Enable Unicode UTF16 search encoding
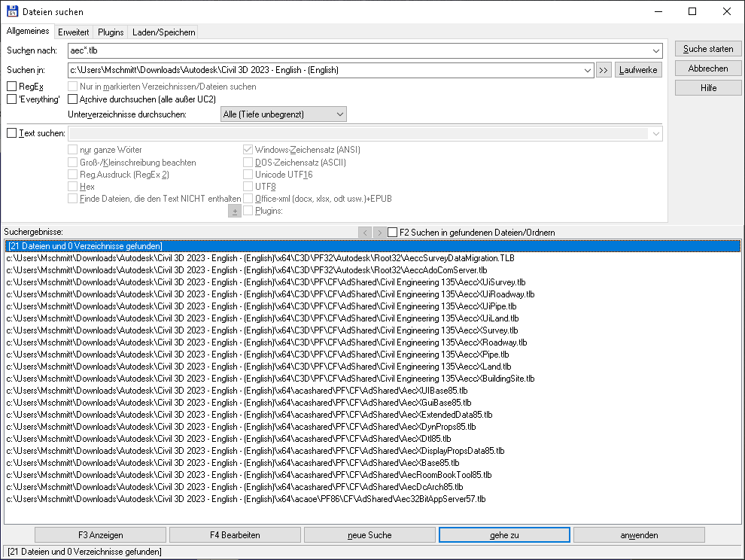 248,174
